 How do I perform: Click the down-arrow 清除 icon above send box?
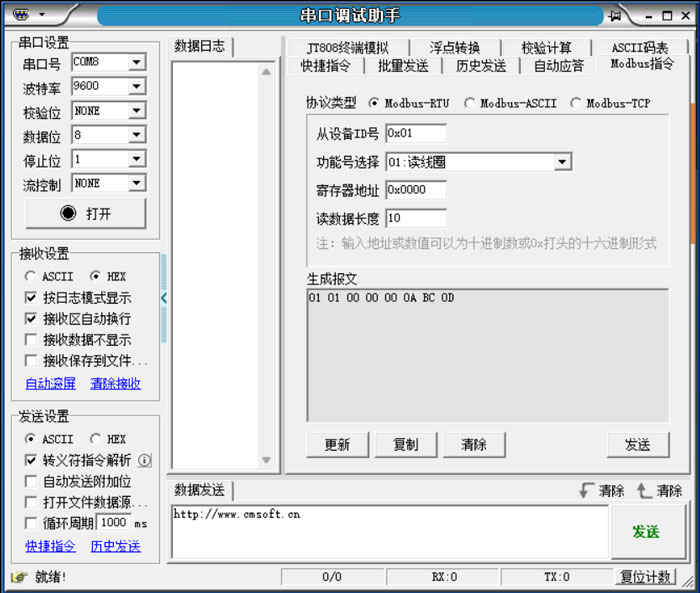pyautogui.click(x=585, y=491)
